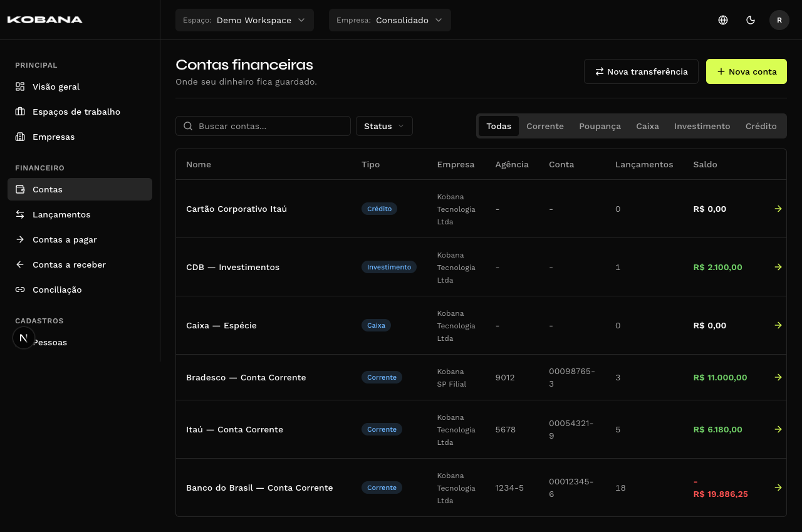Focus the Buscar contas search field
Image resolution: width=802 pixels, height=532 pixels.
[x=263, y=126]
